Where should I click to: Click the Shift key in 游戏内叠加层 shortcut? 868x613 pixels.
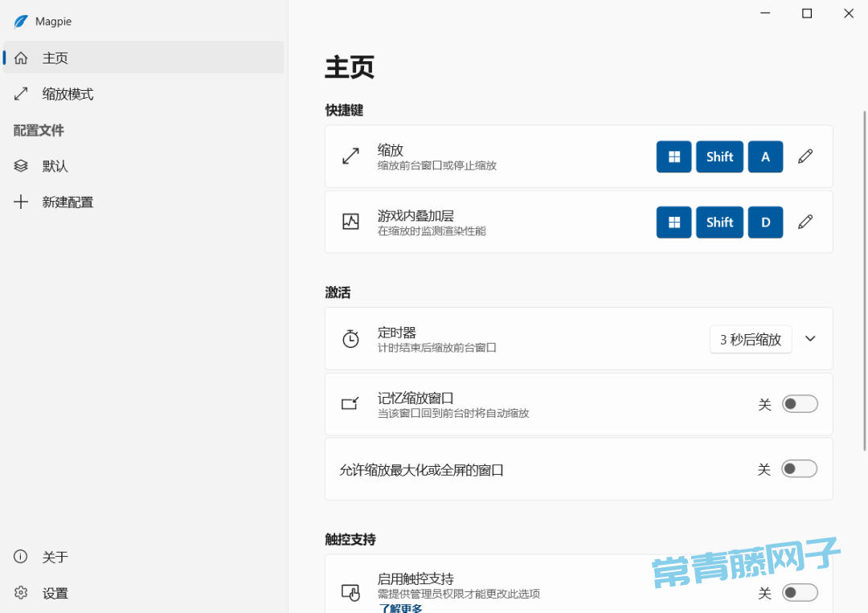coord(719,223)
